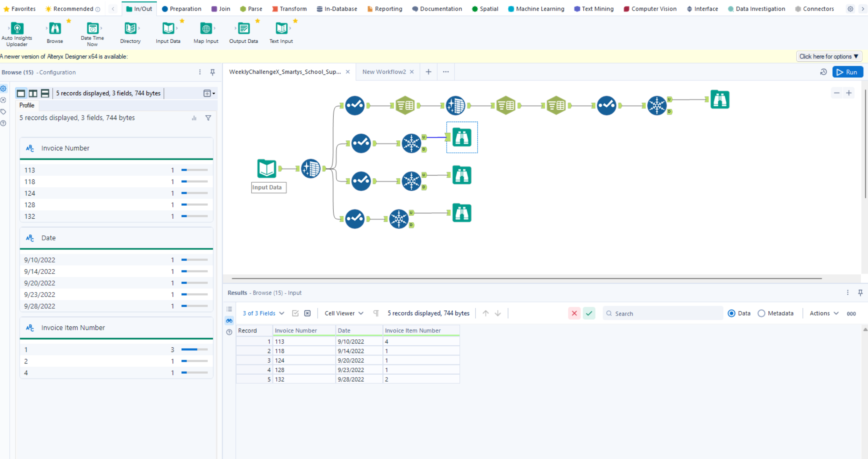
Task: Click the Map Input tool icon
Action: coord(206,29)
